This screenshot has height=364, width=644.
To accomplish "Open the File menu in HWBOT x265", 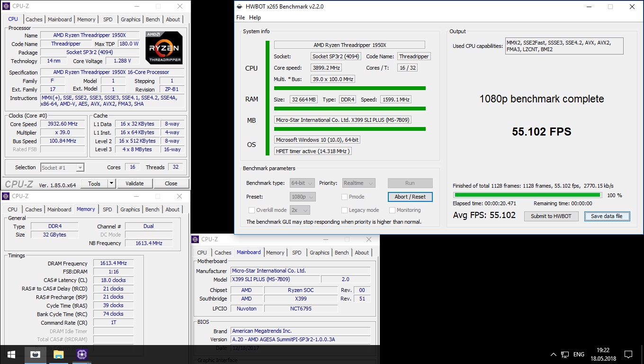I will [x=241, y=18].
